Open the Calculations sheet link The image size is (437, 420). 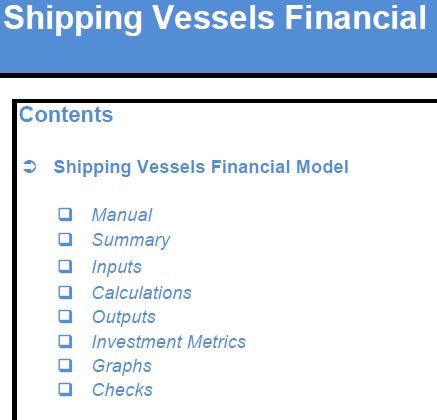click(142, 293)
